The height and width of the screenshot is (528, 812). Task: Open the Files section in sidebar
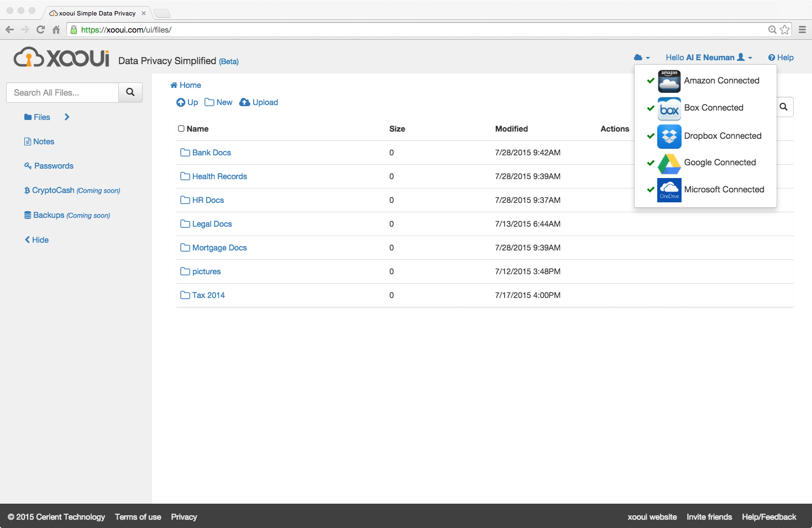37,117
